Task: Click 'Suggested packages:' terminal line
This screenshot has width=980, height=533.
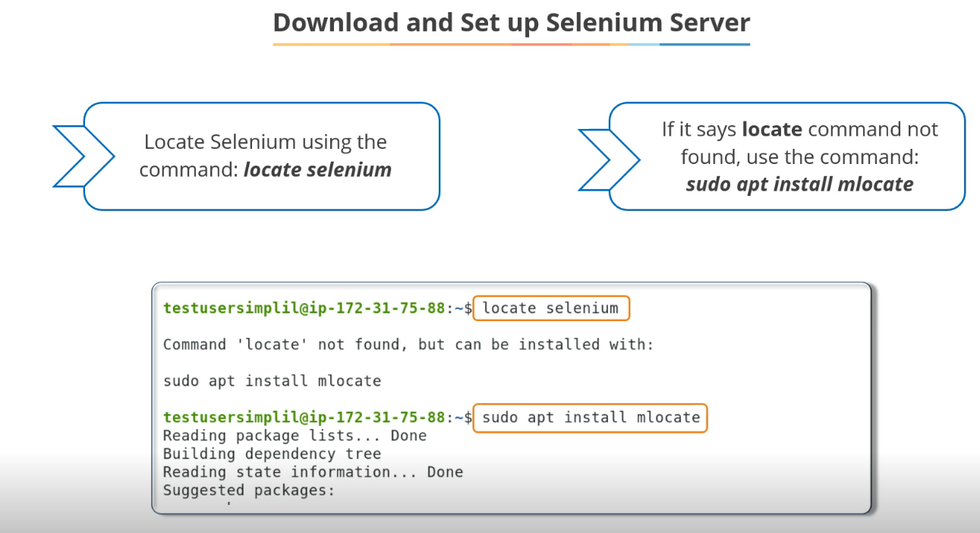Action: (x=249, y=490)
